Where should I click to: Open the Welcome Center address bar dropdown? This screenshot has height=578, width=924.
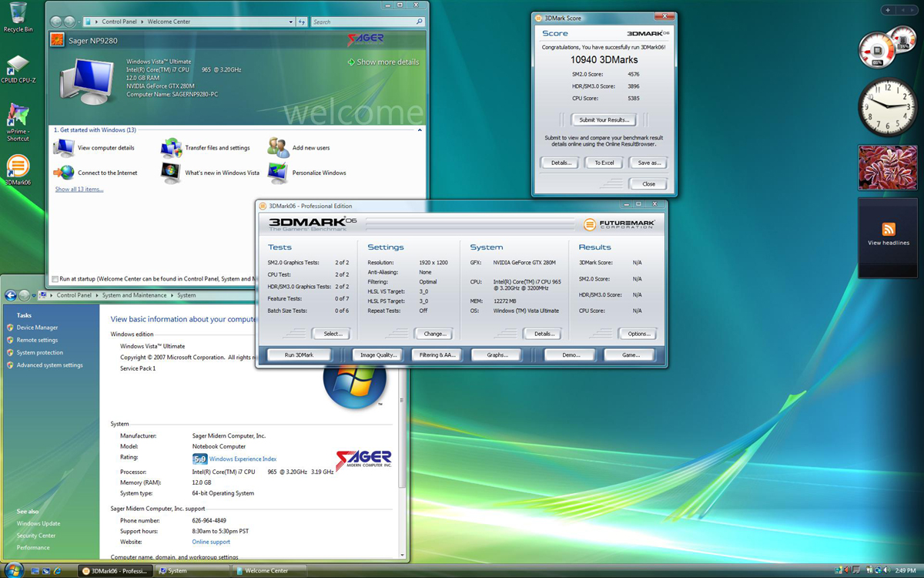coord(291,22)
